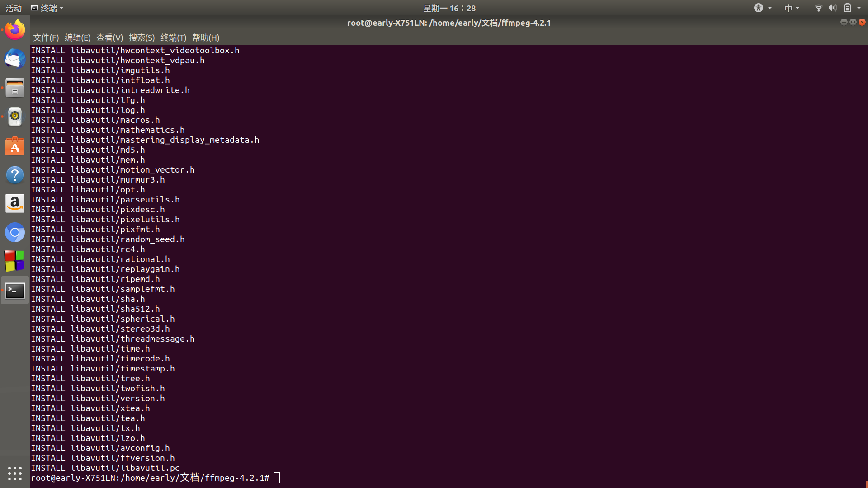Open Firefox from the dock

(15, 30)
